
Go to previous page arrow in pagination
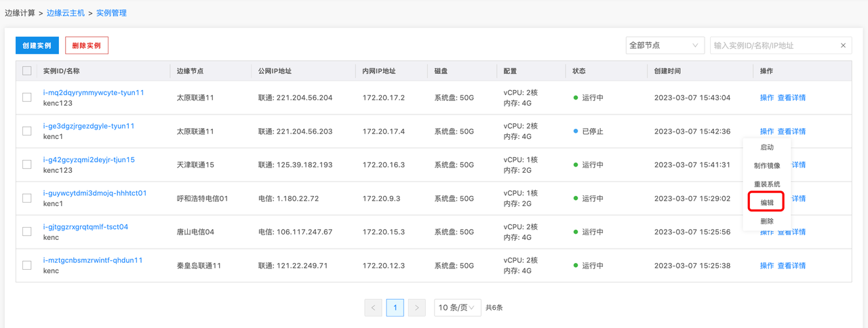pos(373,308)
